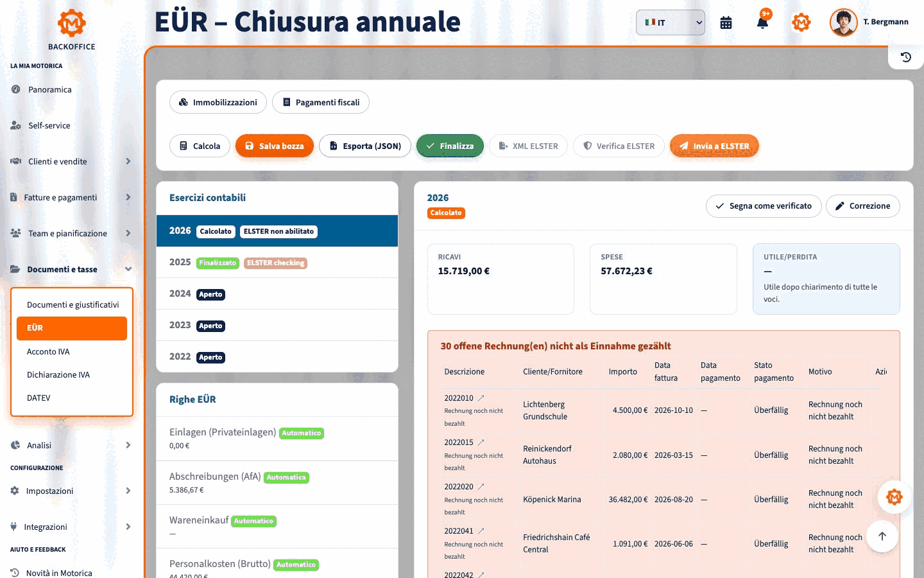Open the history clock icon
The width and height of the screenshot is (924, 578).
click(906, 57)
